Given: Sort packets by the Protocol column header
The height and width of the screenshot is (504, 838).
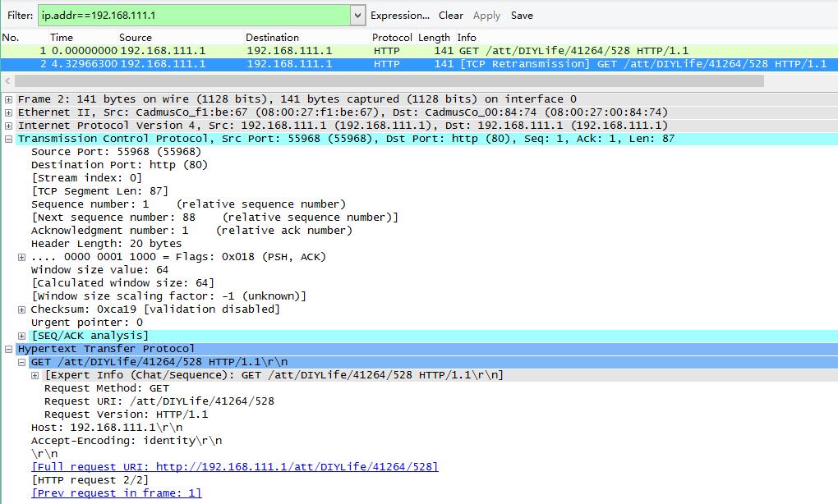Looking at the screenshot, I should [391, 38].
